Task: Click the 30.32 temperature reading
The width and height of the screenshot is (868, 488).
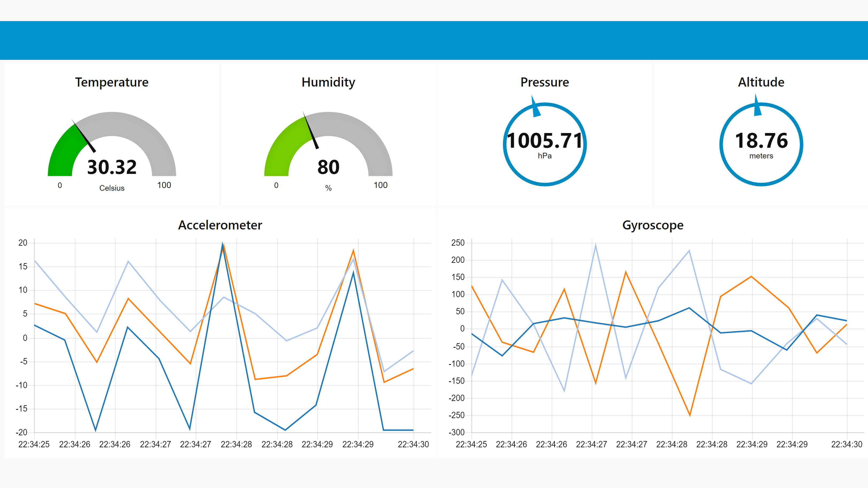Action: [x=112, y=167]
